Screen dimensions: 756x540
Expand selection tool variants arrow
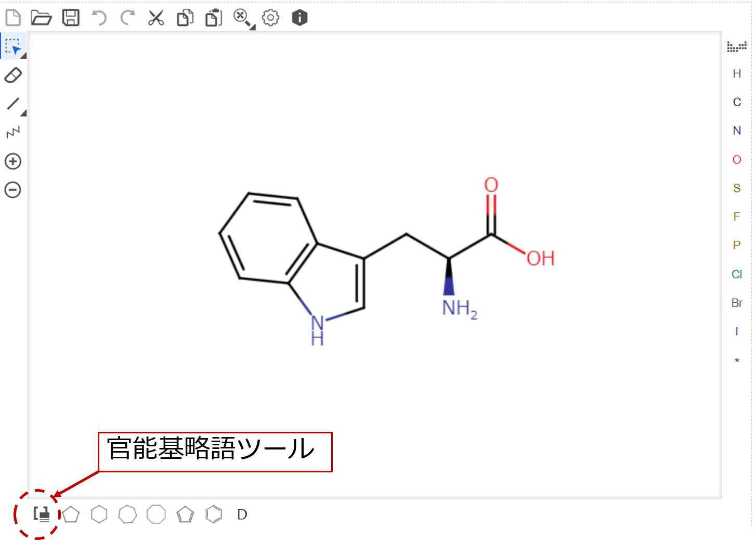tap(23, 56)
